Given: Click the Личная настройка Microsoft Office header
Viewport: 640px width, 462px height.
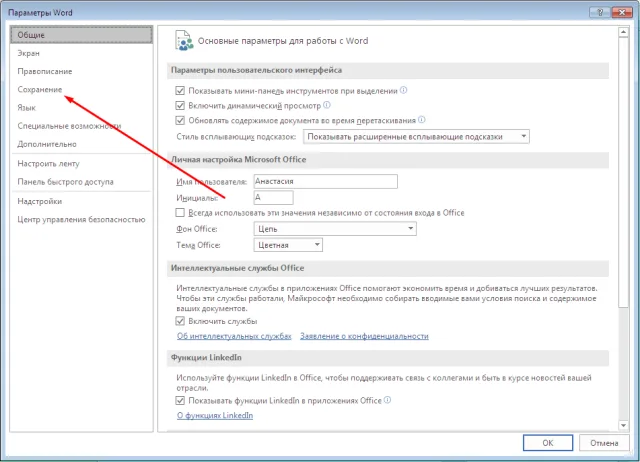Looking at the screenshot, I should (388, 160).
